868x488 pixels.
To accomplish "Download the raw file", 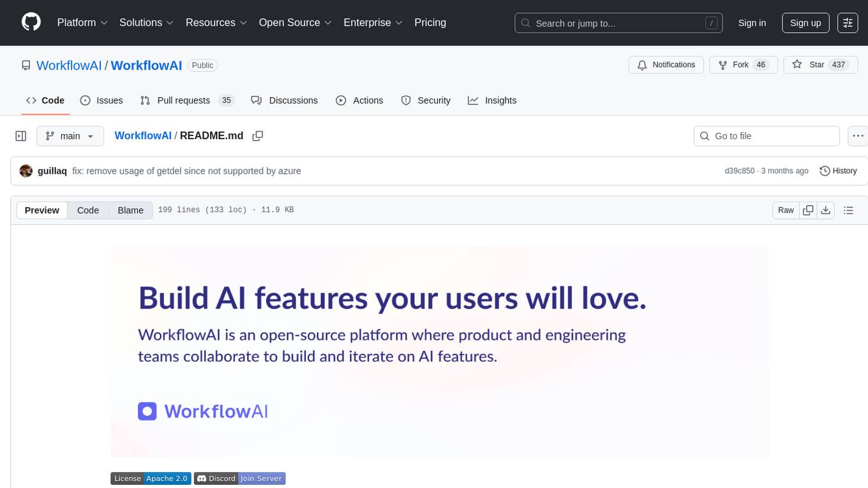I will (x=826, y=210).
